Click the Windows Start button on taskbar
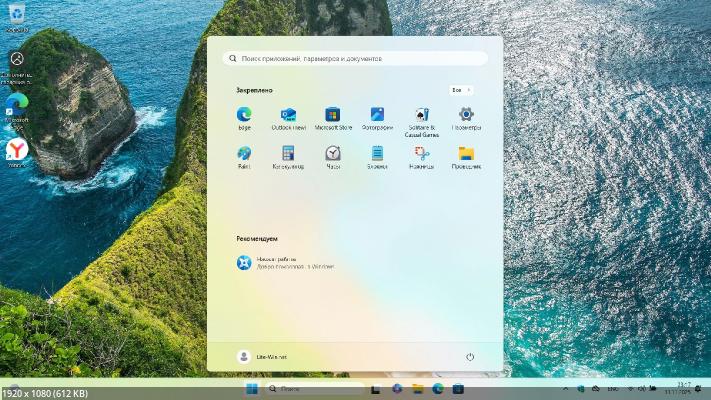This screenshot has width=711, height=400. [x=251, y=388]
